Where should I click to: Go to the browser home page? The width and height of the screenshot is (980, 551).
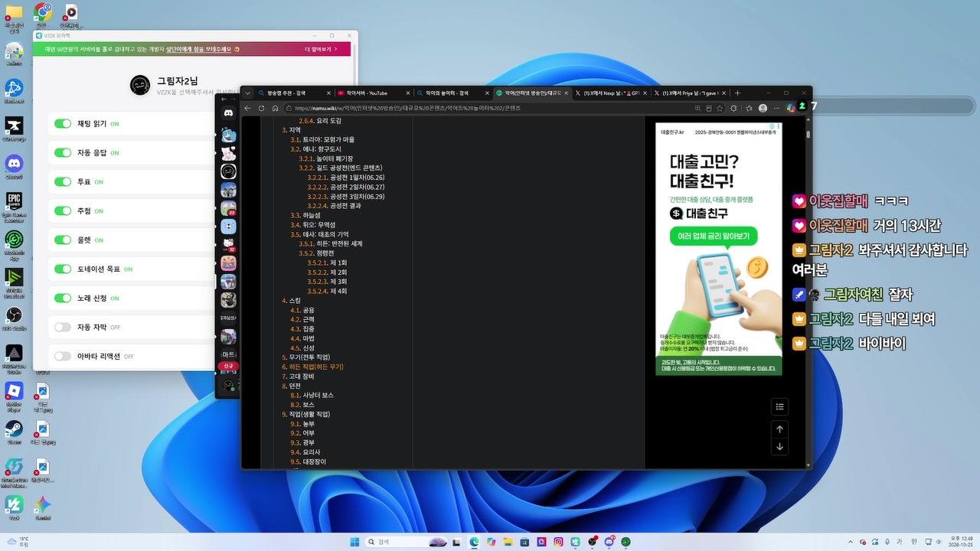click(276, 108)
